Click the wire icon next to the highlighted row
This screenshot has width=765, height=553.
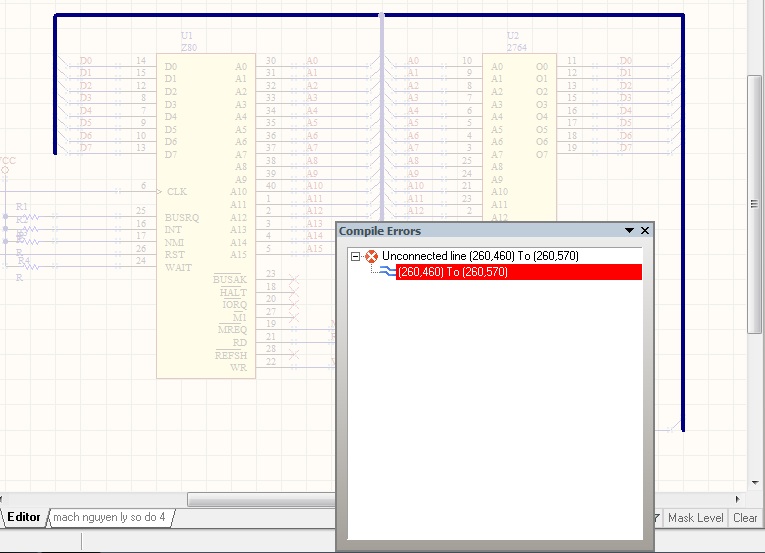click(387, 271)
